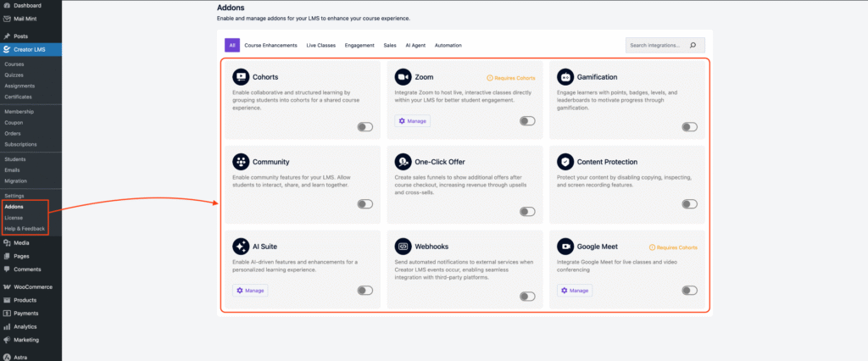Screen dimensions: 868x361
Task: Enable the AI Suite toggle
Action: pos(364,290)
